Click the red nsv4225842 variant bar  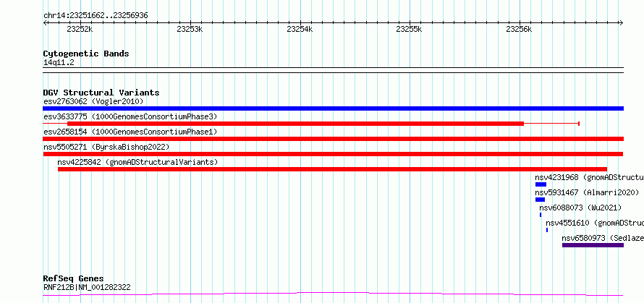coord(332,169)
